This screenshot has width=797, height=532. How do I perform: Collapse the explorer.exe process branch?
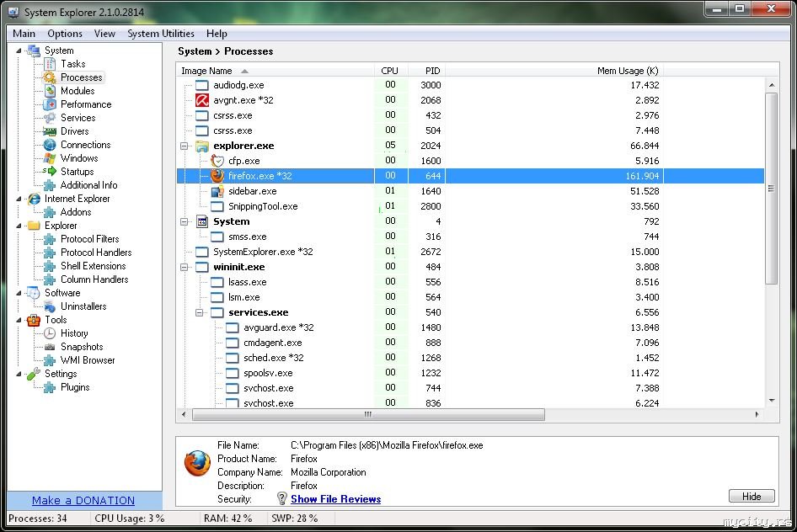pyautogui.click(x=184, y=146)
